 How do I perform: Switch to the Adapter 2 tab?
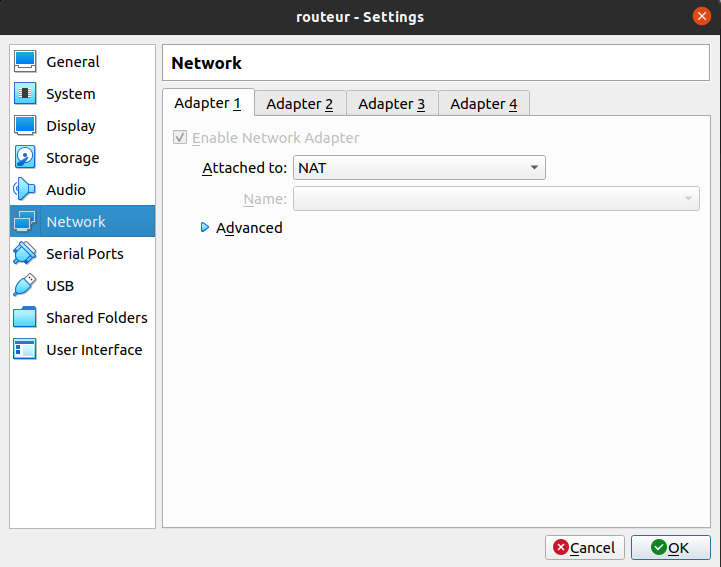coord(300,104)
